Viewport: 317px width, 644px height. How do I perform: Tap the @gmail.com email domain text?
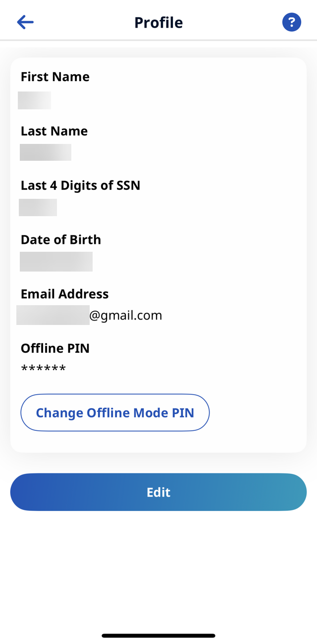(x=126, y=316)
